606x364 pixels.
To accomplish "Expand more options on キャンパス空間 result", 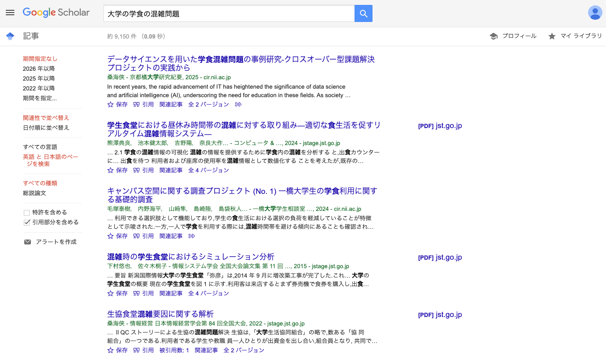I will pyautogui.click(x=192, y=236).
